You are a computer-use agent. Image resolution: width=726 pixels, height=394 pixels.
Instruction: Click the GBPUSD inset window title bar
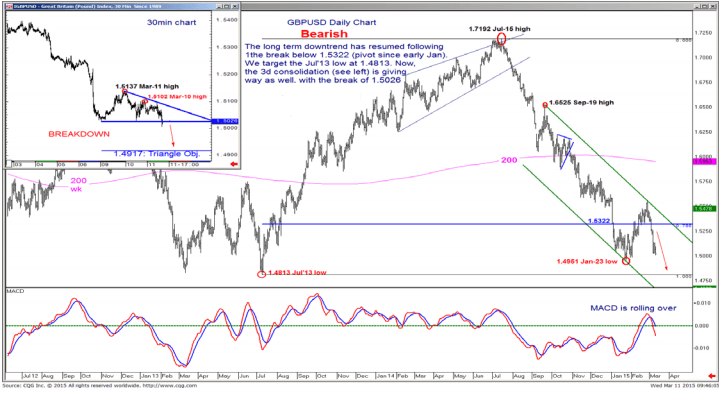pos(111,6)
